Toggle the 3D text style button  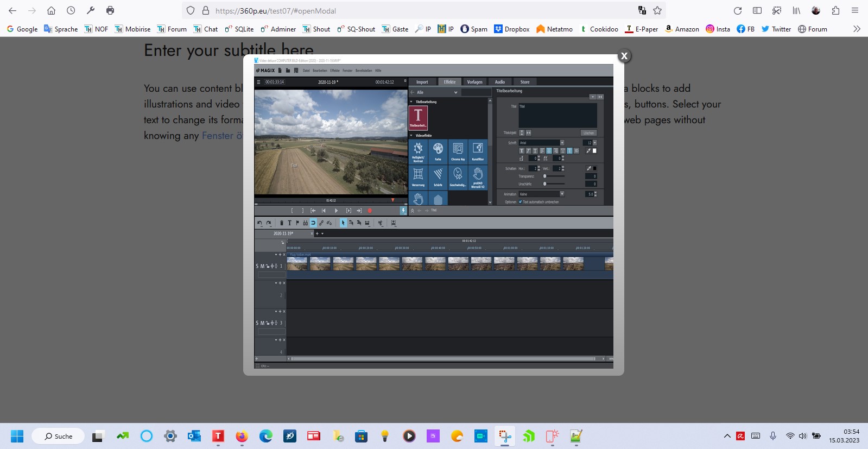pyautogui.click(x=576, y=151)
